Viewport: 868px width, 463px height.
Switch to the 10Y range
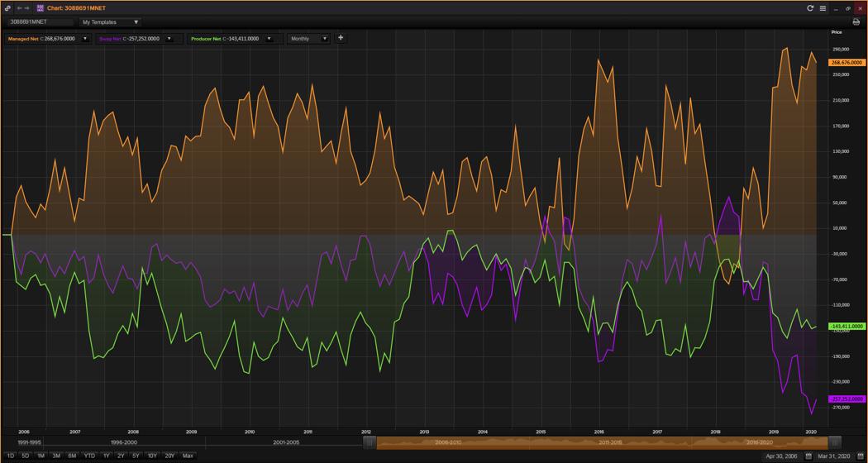click(152, 456)
